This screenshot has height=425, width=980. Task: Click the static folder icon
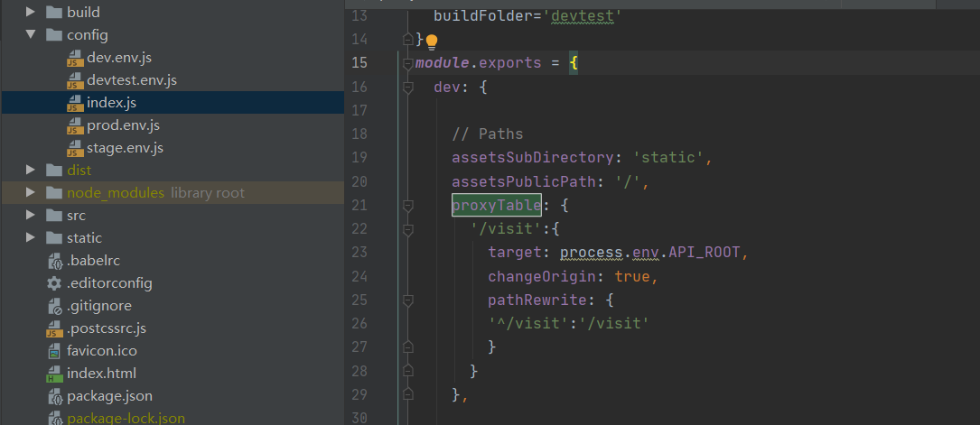click(54, 238)
